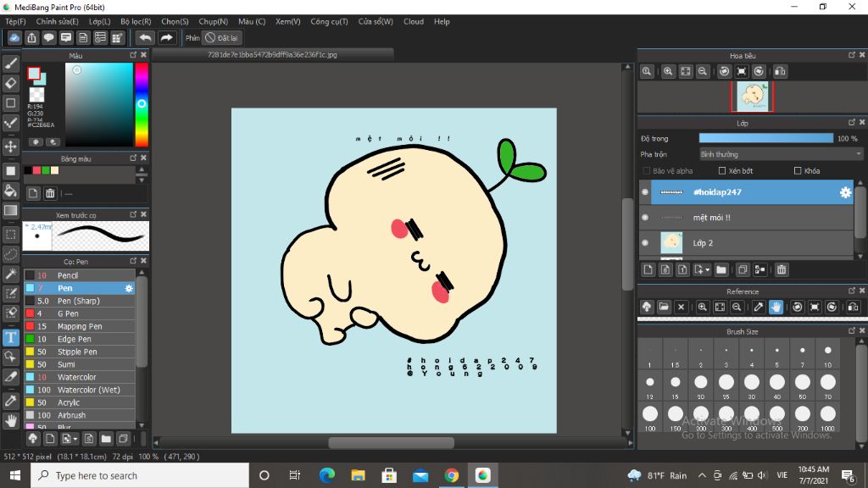
Task: Open File Explorer from the taskbar
Action: tap(359, 476)
